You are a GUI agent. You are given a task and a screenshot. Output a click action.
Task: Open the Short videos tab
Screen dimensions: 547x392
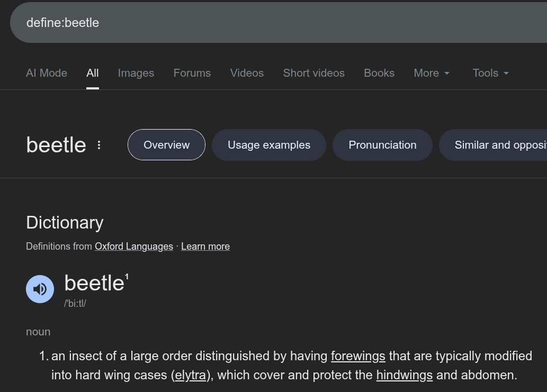(x=313, y=73)
